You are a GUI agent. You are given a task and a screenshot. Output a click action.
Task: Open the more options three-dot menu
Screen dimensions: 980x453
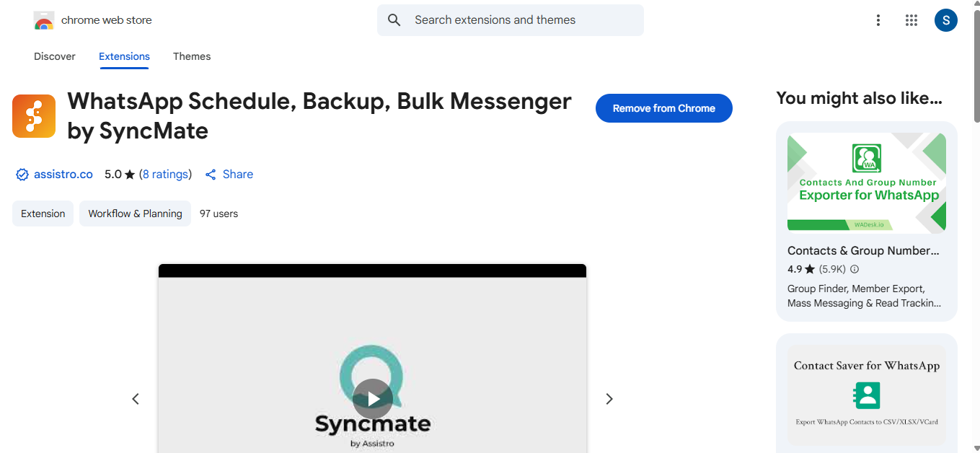click(878, 20)
